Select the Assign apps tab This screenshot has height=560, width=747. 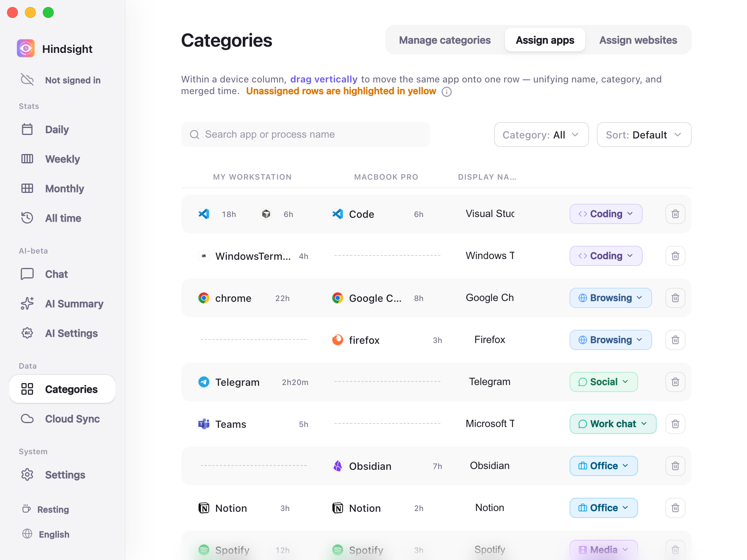545,40
